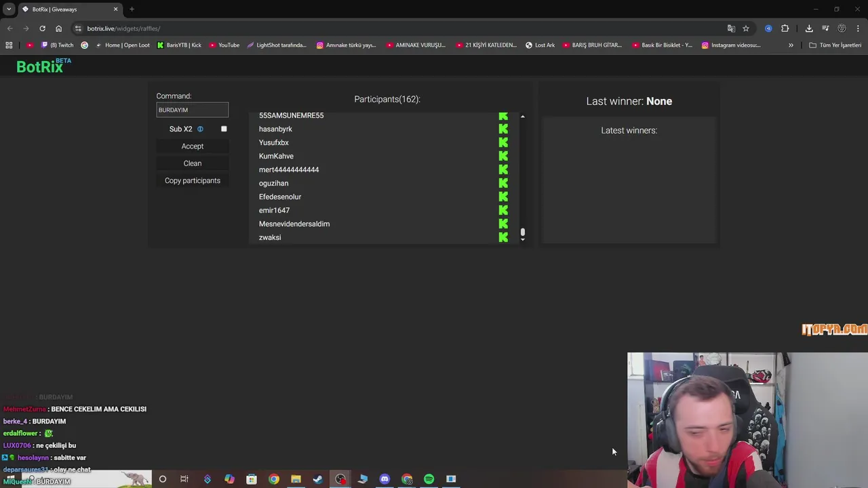
Task: Select participant Yusufxbx
Action: click(274, 142)
